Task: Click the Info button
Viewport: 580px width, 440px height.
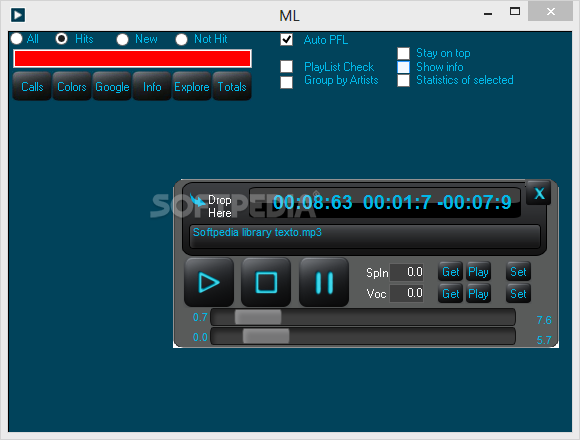Action: coord(152,87)
